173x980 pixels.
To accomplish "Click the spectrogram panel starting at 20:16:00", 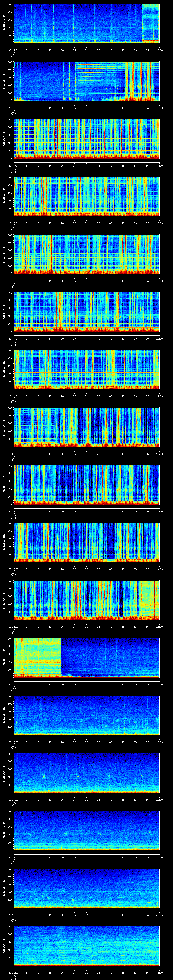I will coord(87,139).
